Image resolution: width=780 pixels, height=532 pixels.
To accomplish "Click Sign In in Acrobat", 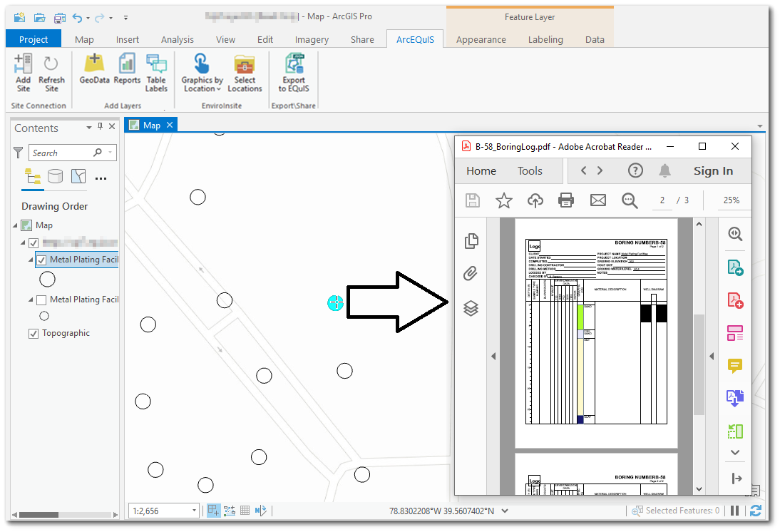I will 713,170.
